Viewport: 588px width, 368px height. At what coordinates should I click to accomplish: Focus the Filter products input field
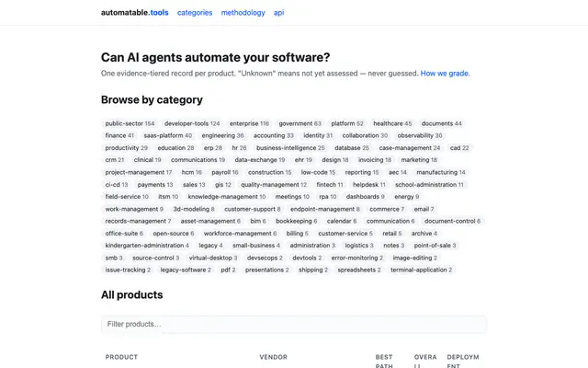(294, 324)
